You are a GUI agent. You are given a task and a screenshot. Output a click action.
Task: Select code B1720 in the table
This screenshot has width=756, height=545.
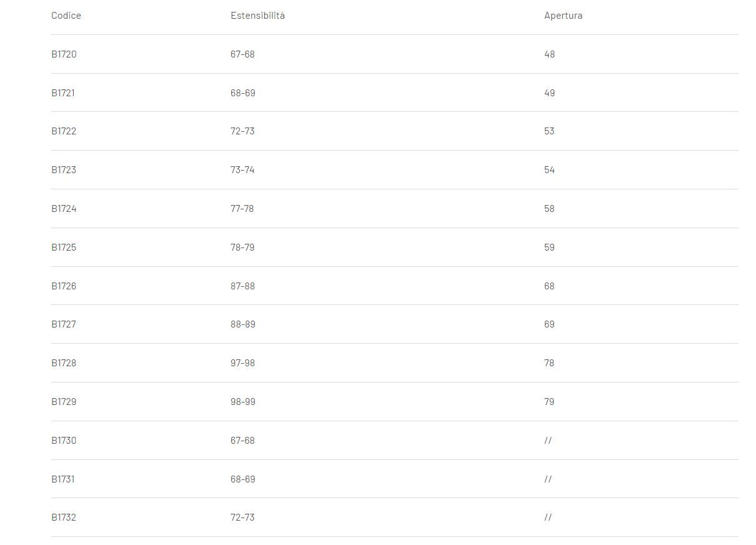pyautogui.click(x=64, y=54)
